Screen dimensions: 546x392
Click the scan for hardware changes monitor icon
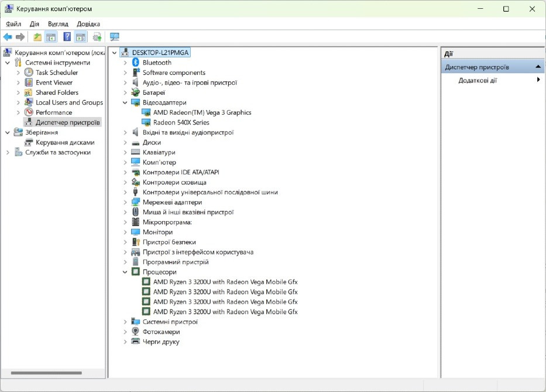pos(114,37)
